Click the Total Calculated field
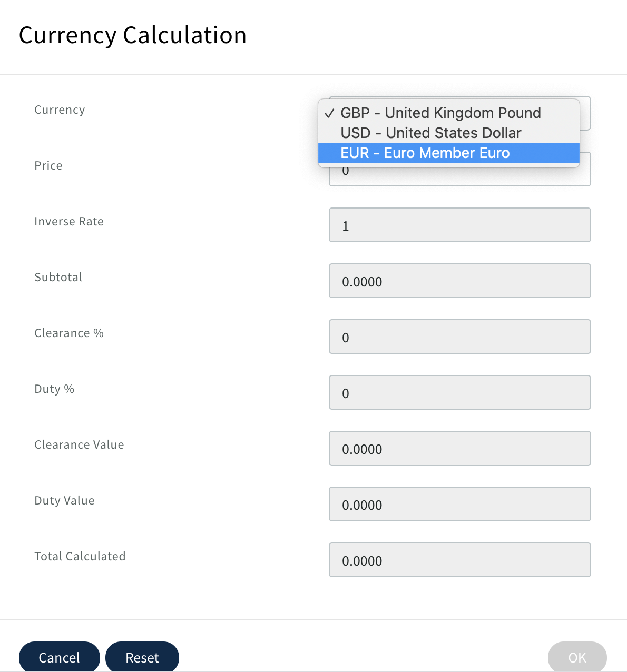This screenshot has height=672, width=627. tap(459, 560)
